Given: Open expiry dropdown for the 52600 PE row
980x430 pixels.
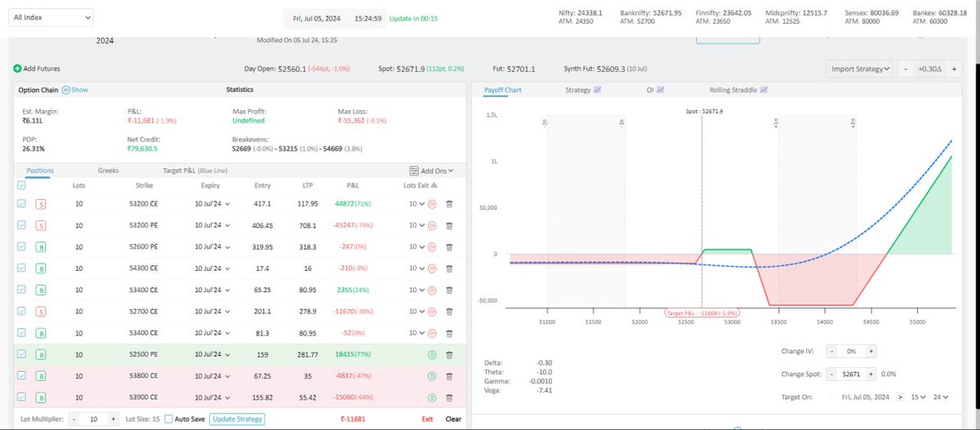Looking at the screenshot, I should coord(212,246).
